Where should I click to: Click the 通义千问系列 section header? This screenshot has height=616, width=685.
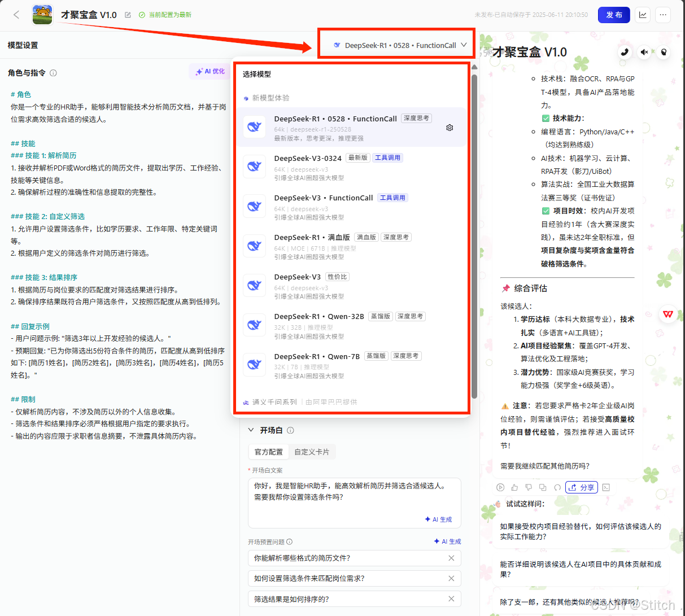[274, 402]
